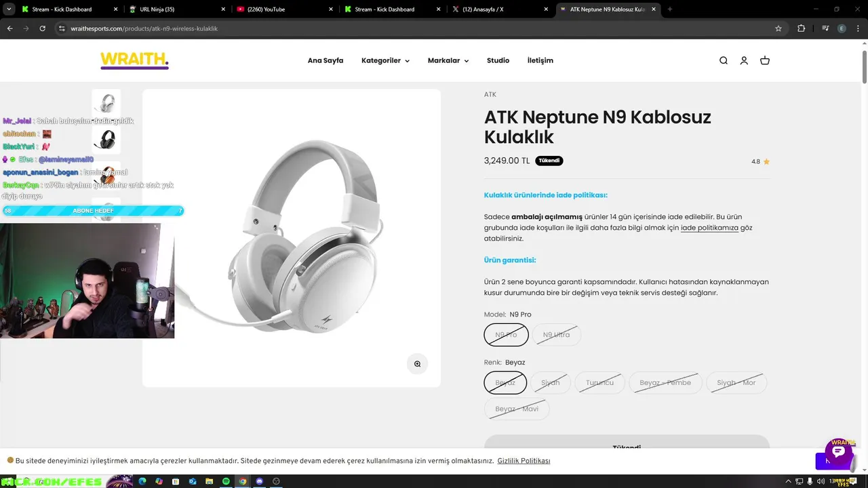The image size is (868, 488).
Task: Open the browser extensions puzzle icon
Action: (x=802, y=28)
